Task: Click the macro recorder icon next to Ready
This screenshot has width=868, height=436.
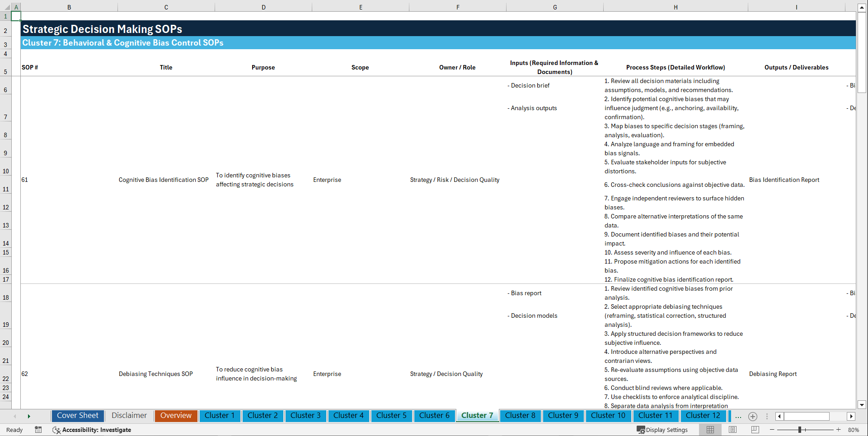Action: click(x=38, y=430)
